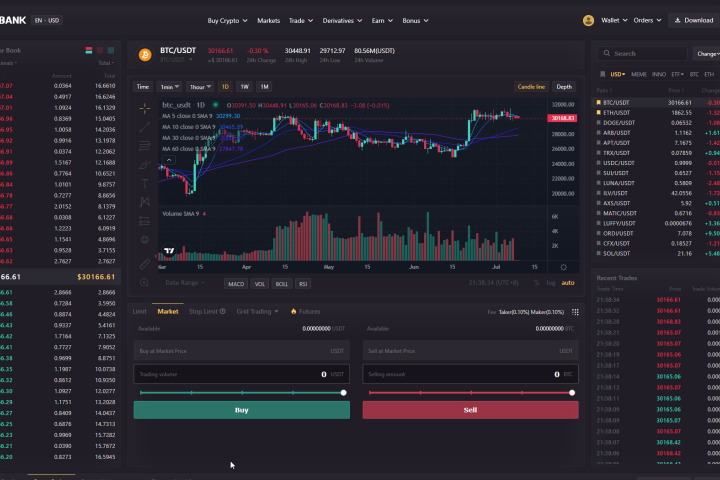The height and width of the screenshot is (480, 720).
Task: Select the text annotation tool
Action: coord(145,184)
